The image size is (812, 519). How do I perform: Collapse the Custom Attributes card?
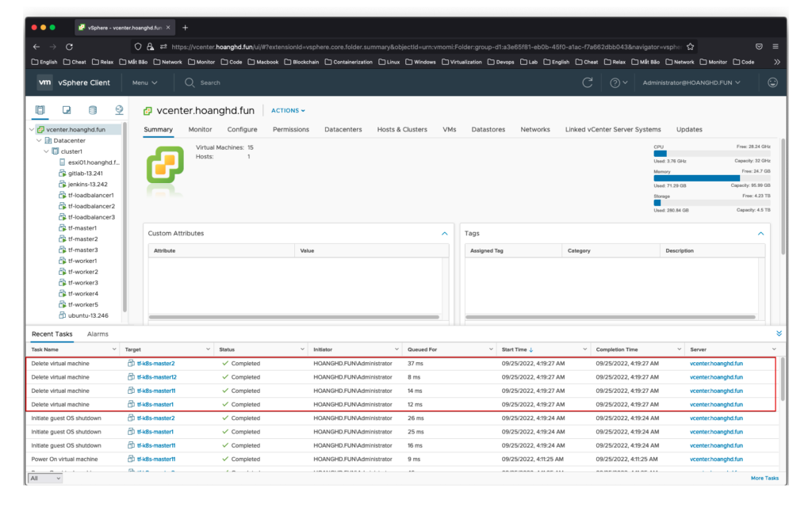[x=444, y=234]
